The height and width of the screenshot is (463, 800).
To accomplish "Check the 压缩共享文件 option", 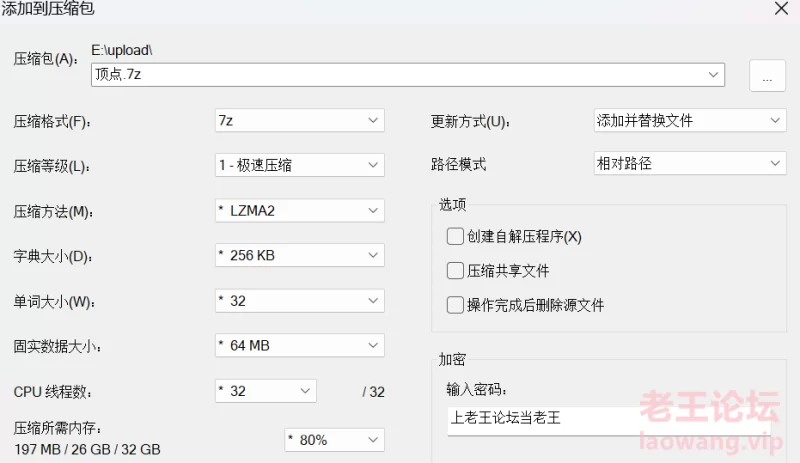I will [455, 271].
